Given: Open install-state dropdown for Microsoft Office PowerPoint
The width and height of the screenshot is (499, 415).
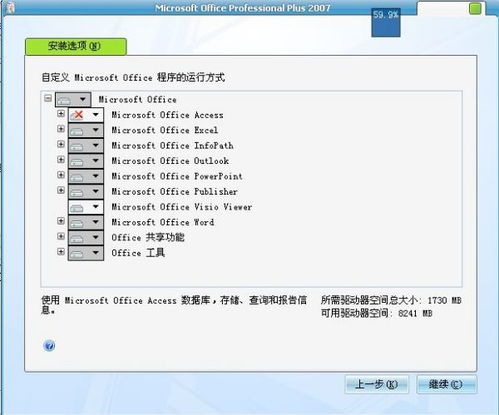Looking at the screenshot, I should (86, 176).
